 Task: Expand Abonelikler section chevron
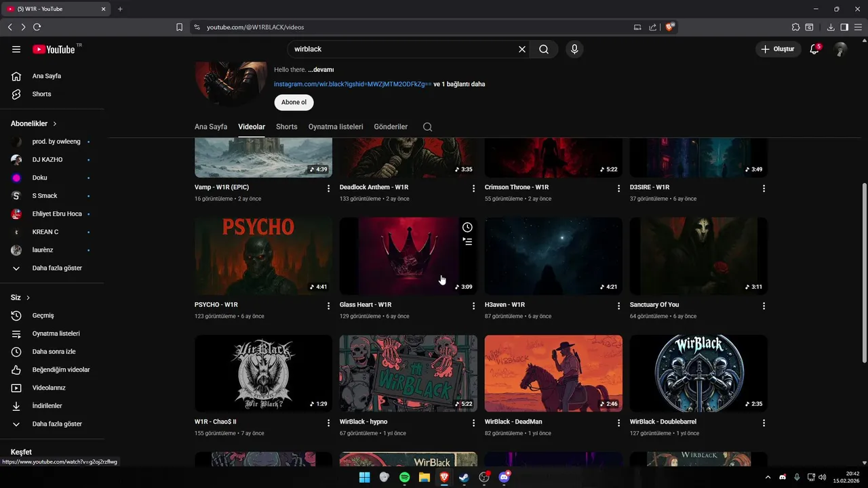[55, 124]
